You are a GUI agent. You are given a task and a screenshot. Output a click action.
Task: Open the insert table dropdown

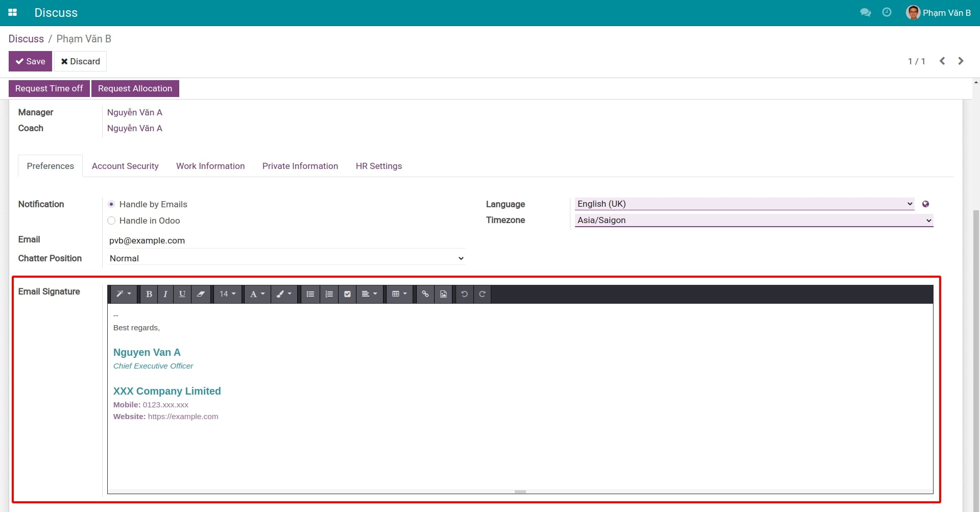pos(399,294)
